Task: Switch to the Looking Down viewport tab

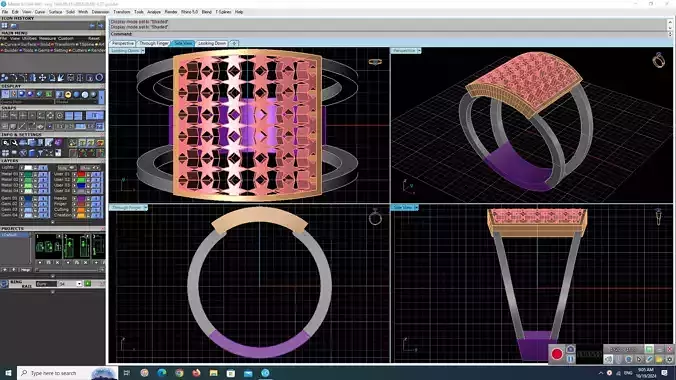Action: pyautogui.click(x=212, y=43)
